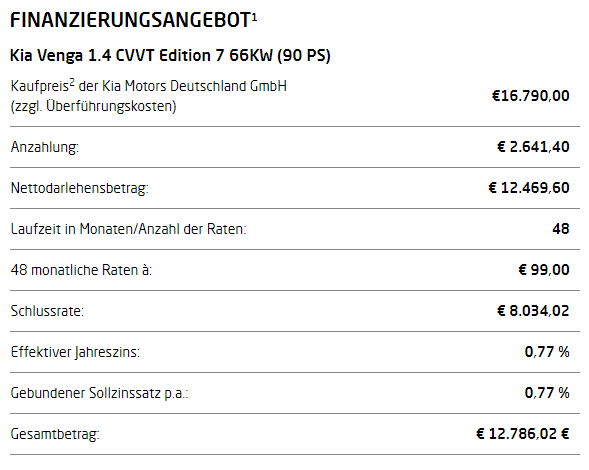Image resolution: width=589 pixels, height=470 pixels.
Task: Select the final installment € 8.034,02
Action: (533, 311)
